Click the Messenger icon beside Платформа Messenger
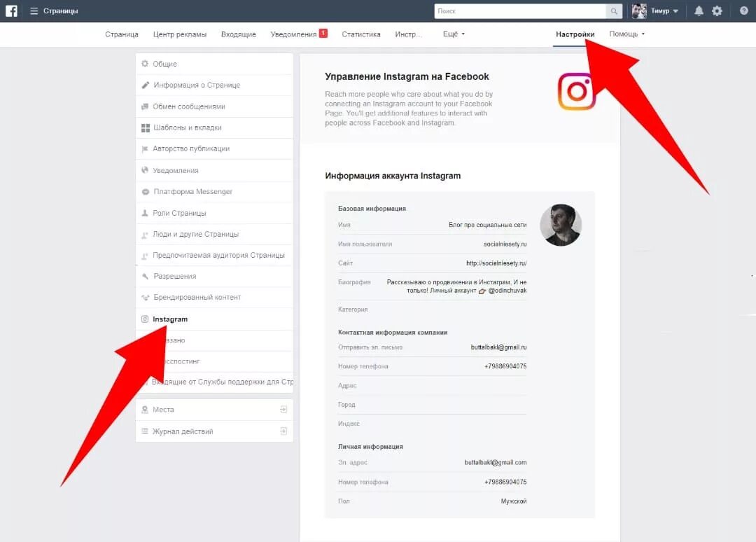This screenshot has height=542, width=756. [x=145, y=191]
